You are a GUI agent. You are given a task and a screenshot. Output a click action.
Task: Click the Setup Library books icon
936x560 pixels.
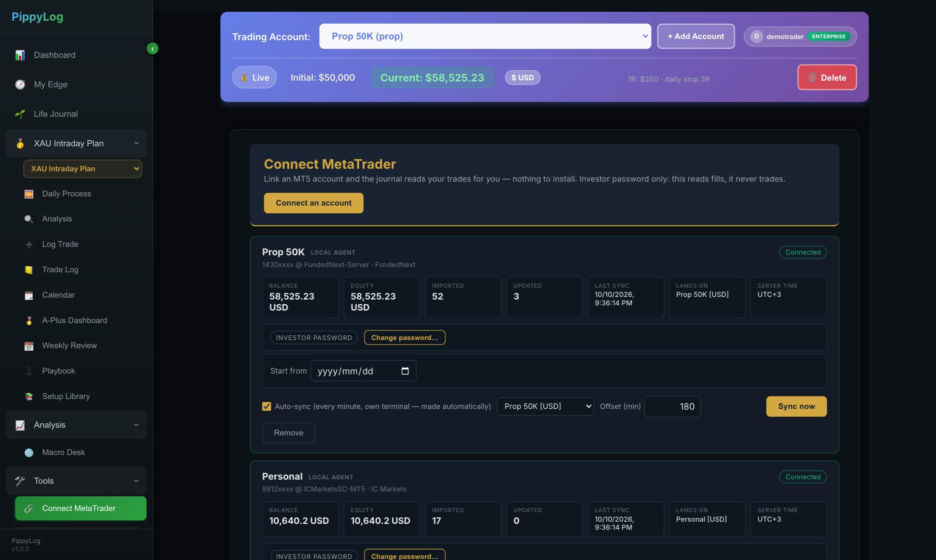point(29,396)
